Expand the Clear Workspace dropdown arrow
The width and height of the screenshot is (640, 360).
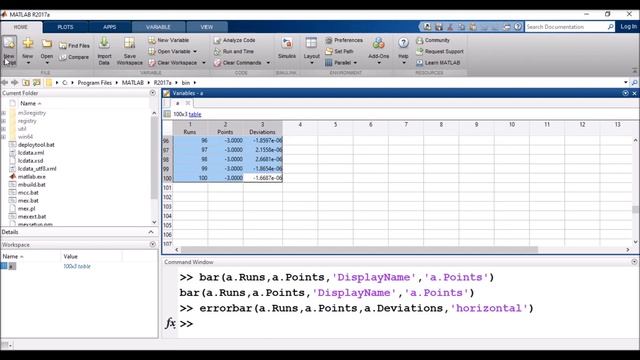[x=204, y=63]
